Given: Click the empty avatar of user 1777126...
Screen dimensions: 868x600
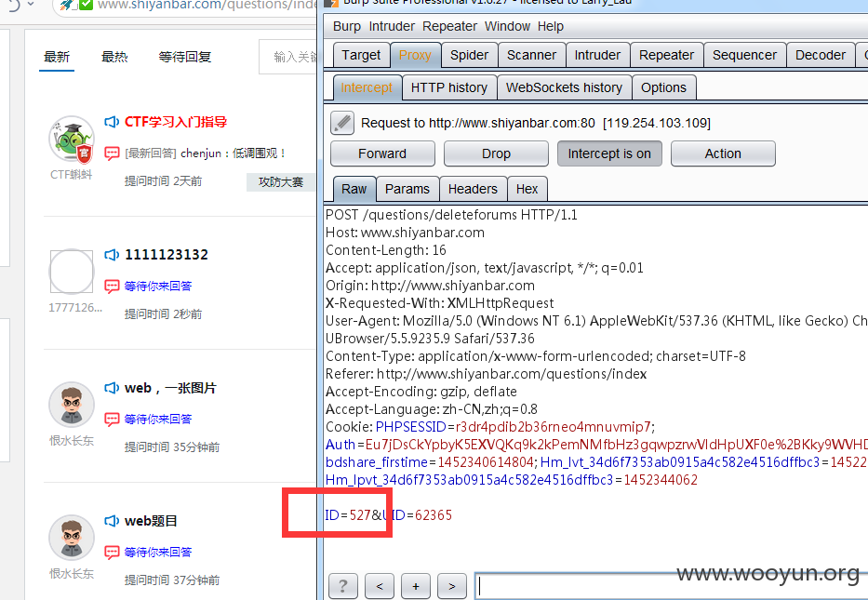Looking at the screenshot, I should (72, 272).
